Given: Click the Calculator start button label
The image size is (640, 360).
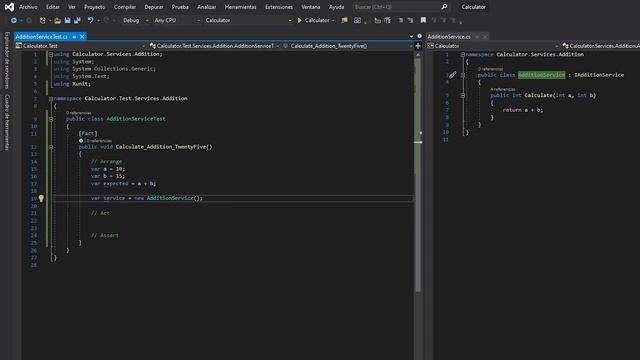Looking at the screenshot, I should 317,20.
